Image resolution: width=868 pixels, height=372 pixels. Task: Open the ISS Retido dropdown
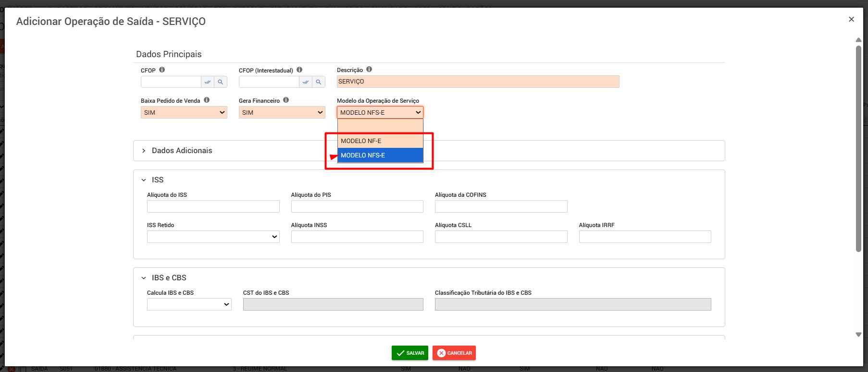213,237
